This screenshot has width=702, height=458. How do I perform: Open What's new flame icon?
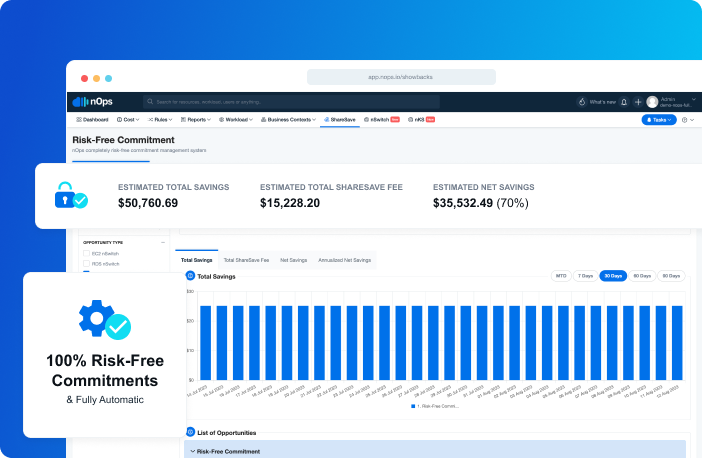coord(582,102)
